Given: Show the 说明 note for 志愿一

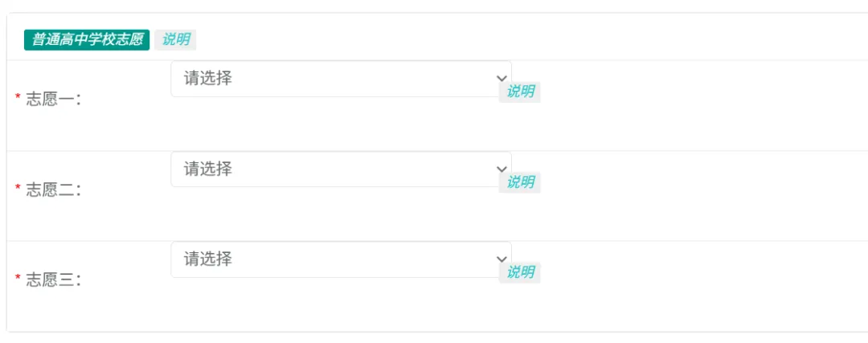Looking at the screenshot, I should click(x=520, y=92).
